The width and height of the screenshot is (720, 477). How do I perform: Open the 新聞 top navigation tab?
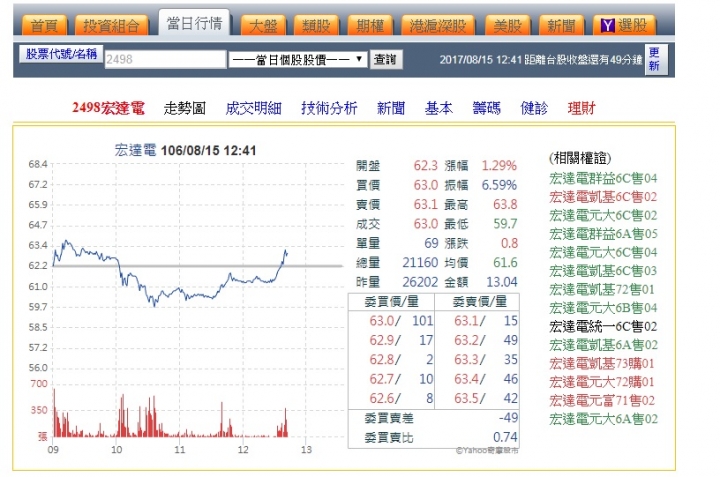click(561, 25)
